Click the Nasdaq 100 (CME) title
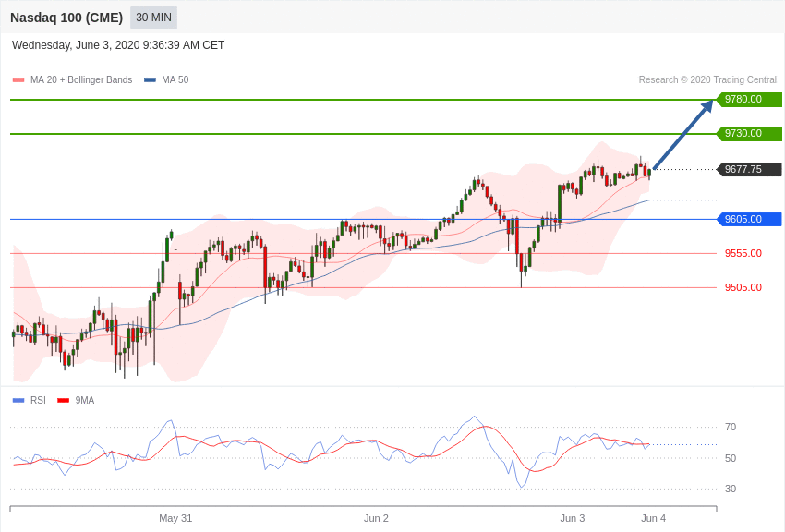This screenshot has height=532, width=785. 66,18
